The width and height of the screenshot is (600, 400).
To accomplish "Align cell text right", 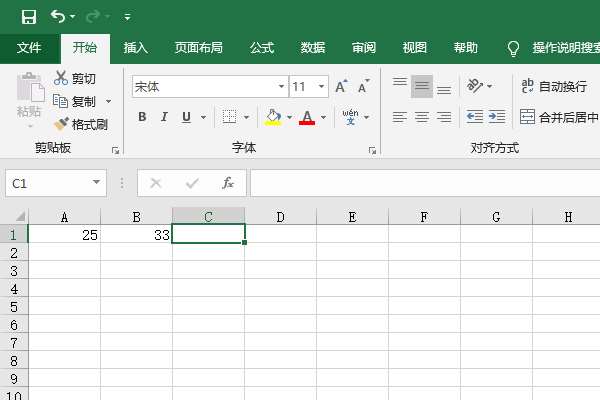I will pos(444,117).
